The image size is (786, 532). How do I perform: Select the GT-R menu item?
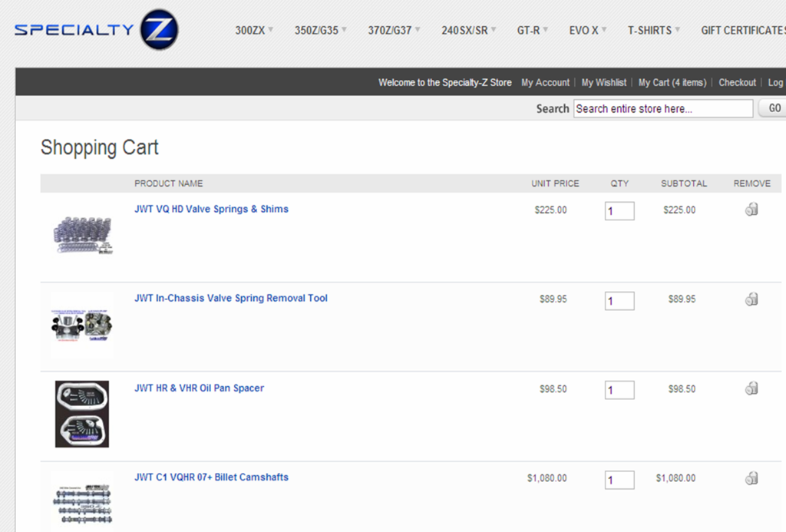click(528, 30)
